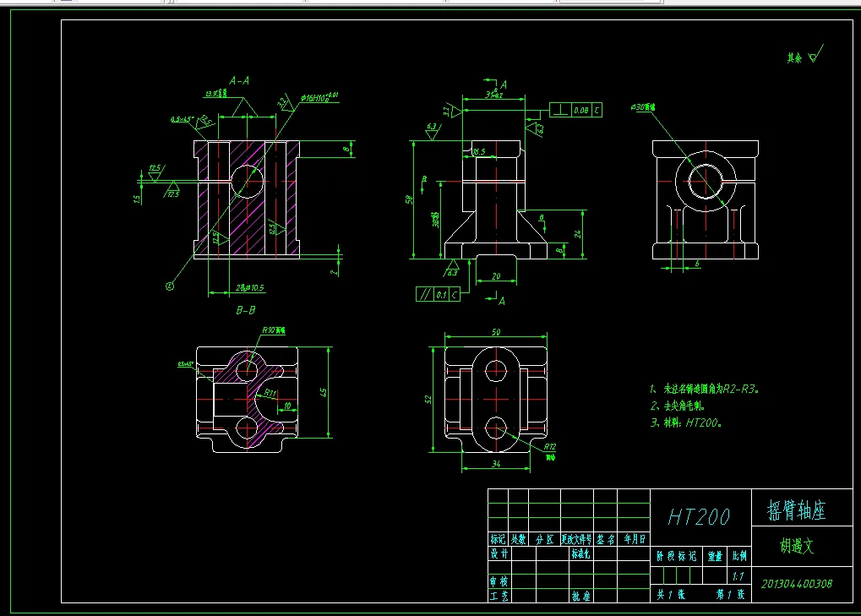The image size is (861, 616).
Task: Select the 34 bottom dimension text
Action: (496, 464)
